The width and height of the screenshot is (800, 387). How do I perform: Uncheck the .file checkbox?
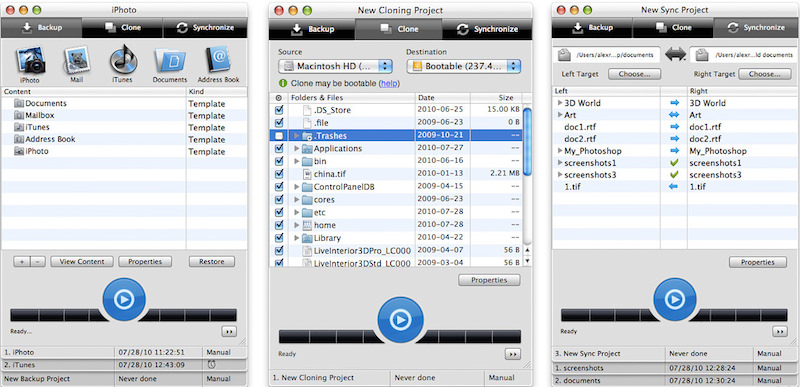pos(279,122)
